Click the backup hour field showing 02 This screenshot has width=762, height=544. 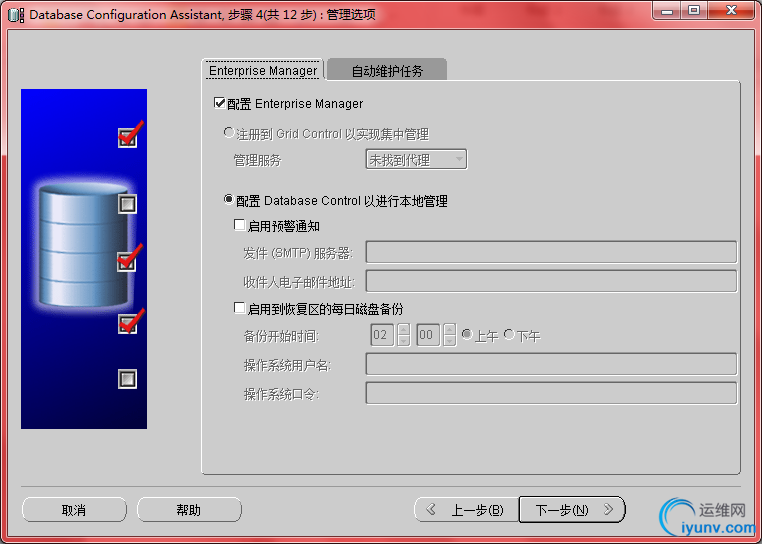pyautogui.click(x=382, y=334)
